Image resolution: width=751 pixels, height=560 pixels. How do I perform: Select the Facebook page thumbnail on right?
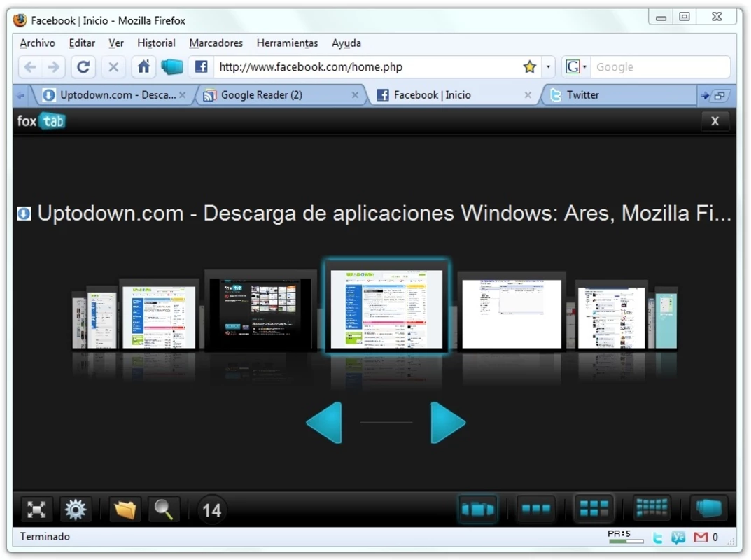point(611,316)
